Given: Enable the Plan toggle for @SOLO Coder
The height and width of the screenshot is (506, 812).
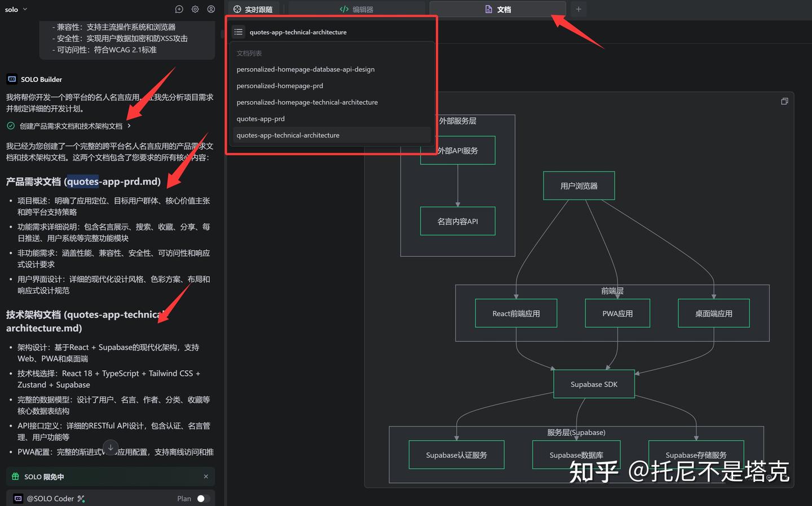Looking at the screenshot, I should (202, 498).
